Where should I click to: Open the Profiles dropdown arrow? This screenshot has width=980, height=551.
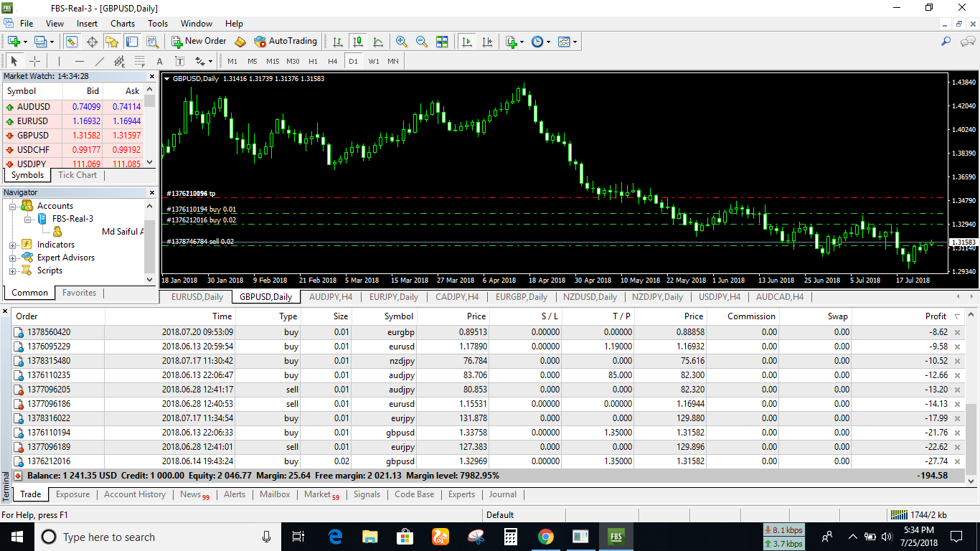52,42
